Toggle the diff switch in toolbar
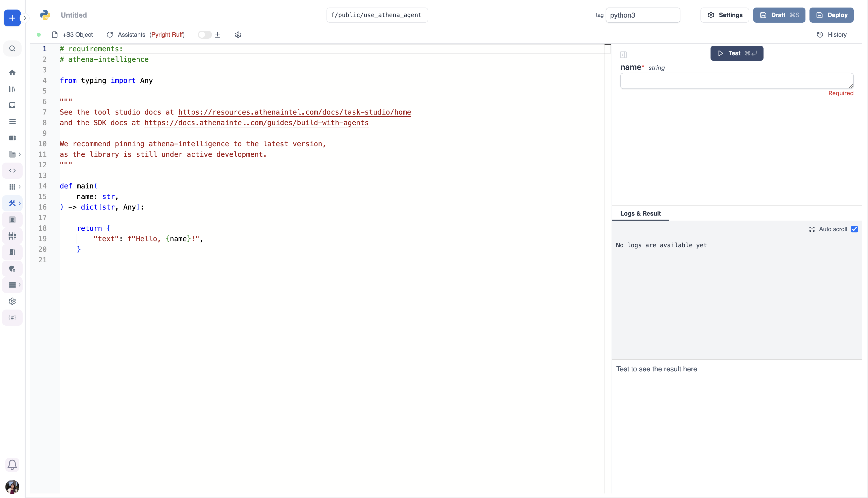Image resolution: width=868 pixels, height=498 pixels. click(204, 34)
